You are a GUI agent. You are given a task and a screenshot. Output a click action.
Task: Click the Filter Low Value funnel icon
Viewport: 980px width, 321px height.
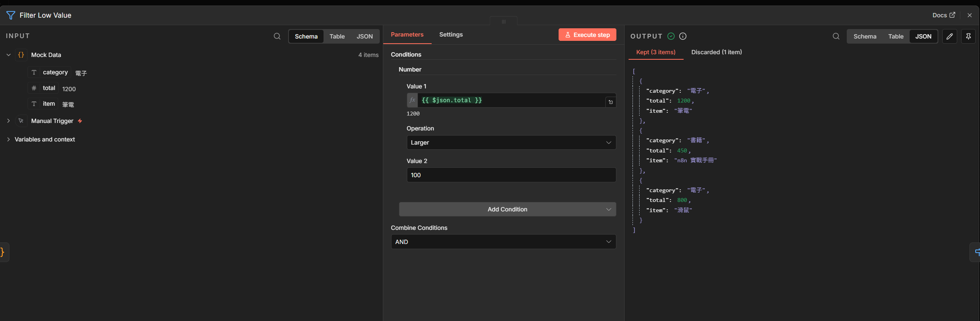(11, 15)
